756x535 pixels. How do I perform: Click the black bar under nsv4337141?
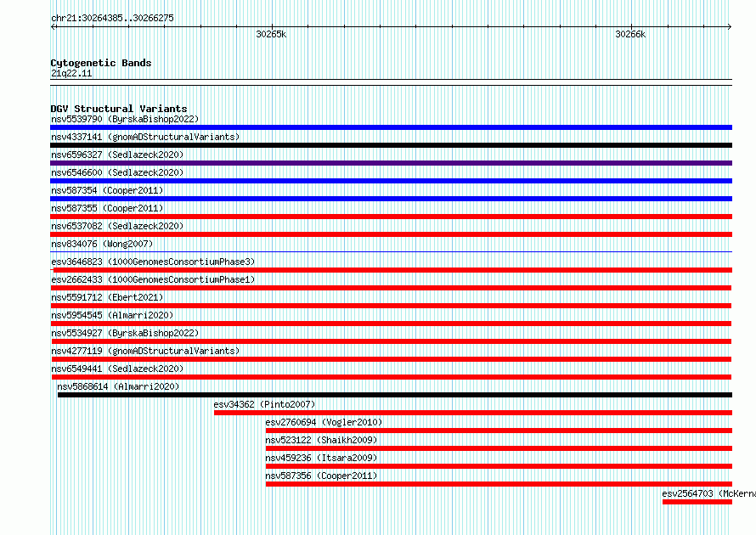[x=391, y=145]
